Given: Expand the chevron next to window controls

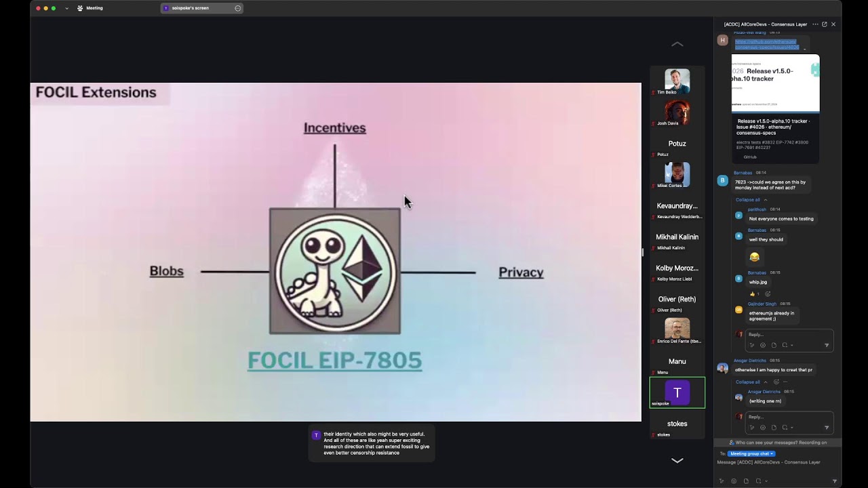Looking at the screenshot, I should [66, 8].
